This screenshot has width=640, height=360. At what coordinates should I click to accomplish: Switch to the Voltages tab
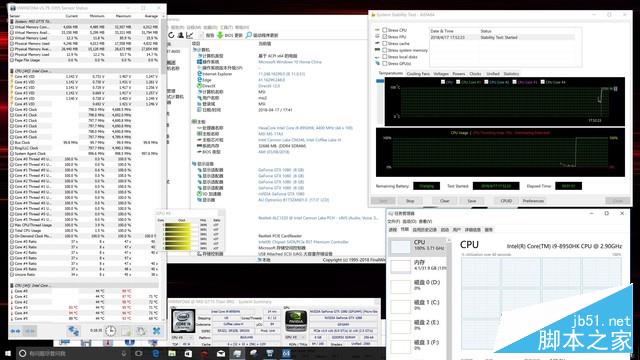[x=441, y=74]
